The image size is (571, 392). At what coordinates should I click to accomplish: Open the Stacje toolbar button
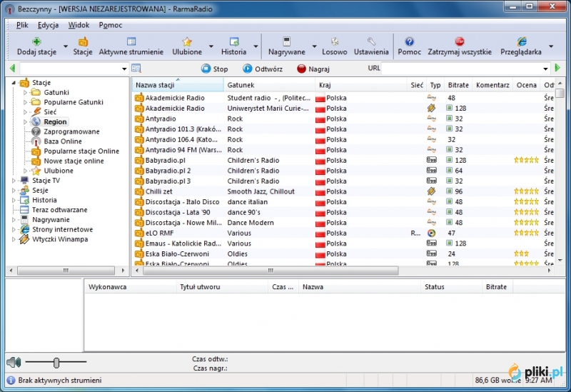click(x=83, y=46)
